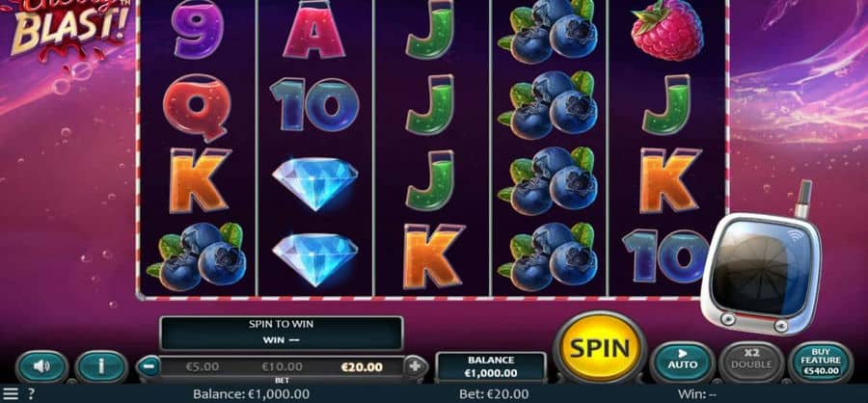Select the €10.00 bet amount

tap(282, 367)
